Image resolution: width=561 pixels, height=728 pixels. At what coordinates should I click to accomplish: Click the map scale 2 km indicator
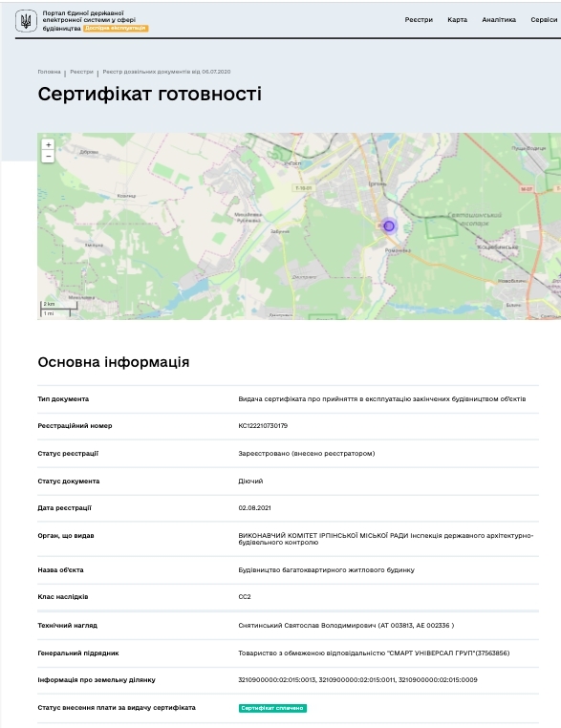(58, 304)
